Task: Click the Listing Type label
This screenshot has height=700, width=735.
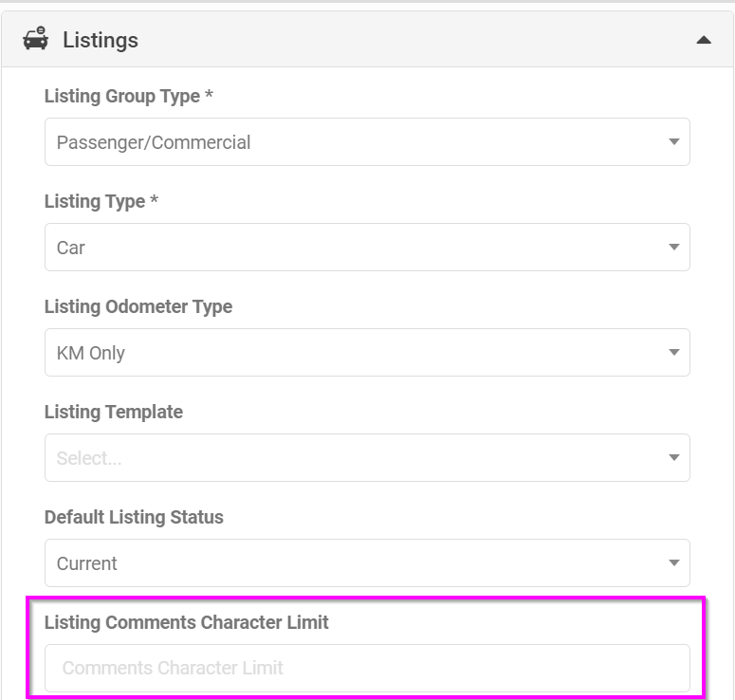Action: click(x=101, y=202)
